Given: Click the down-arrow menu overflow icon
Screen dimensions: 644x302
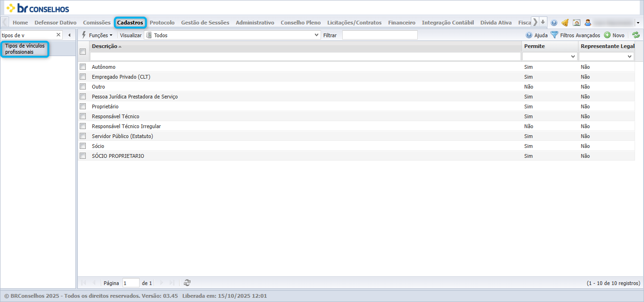Looking at the screenshot, I should (543, 22).
